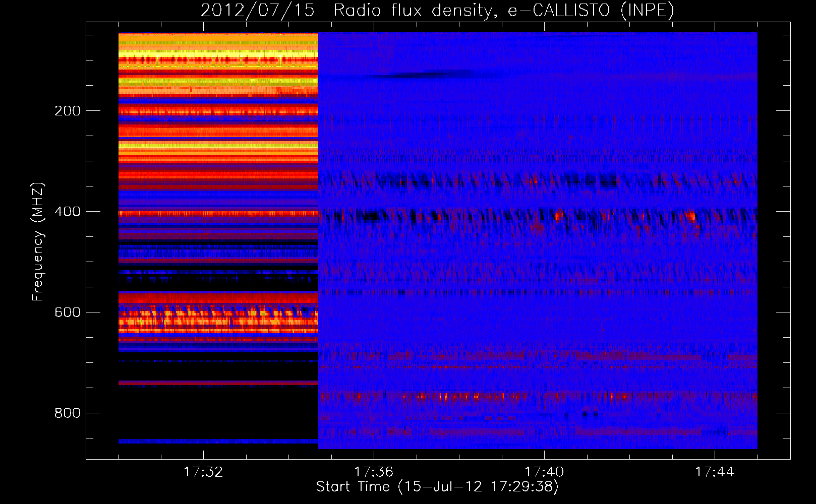Screen dimensions: 816x504
Task: Click the 17:36 time tick label
Action: click(x=374, y=472)
